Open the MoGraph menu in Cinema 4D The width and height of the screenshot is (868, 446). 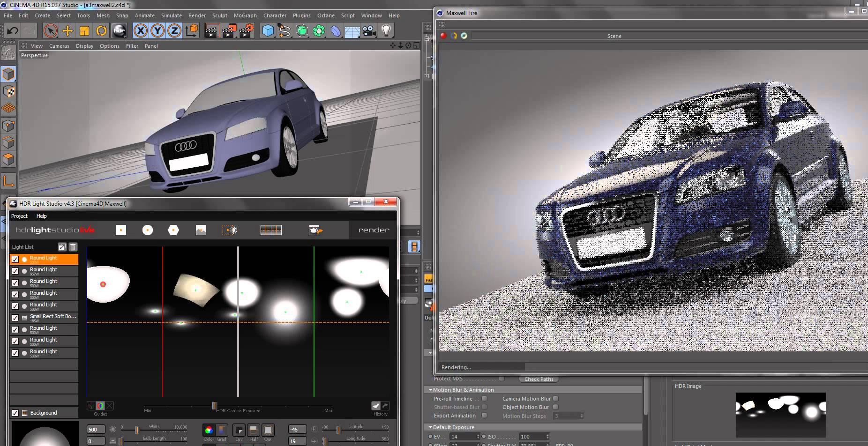click(245, 15)
